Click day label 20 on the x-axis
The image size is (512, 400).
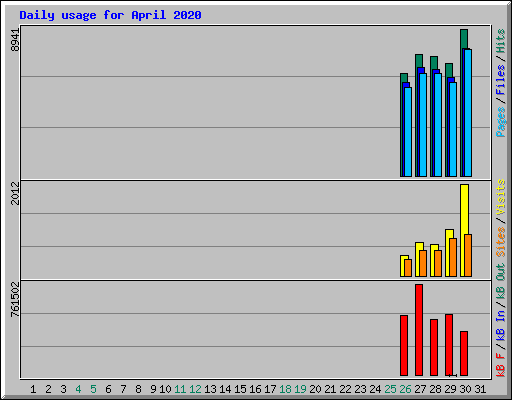click(315, 389)
